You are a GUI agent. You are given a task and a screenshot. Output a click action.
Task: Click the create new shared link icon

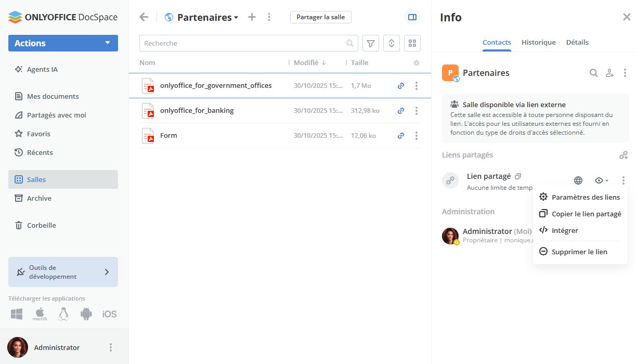click(623, 155)
